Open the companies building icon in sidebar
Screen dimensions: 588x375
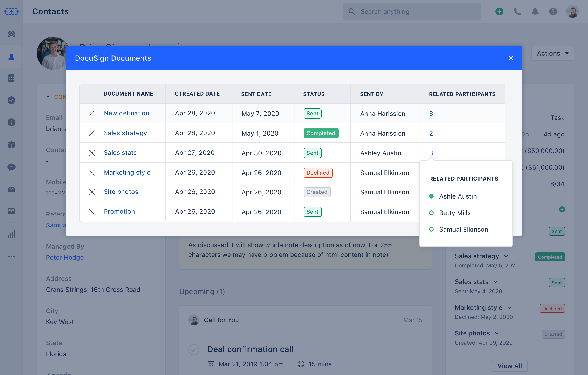(x=11, y=78)
